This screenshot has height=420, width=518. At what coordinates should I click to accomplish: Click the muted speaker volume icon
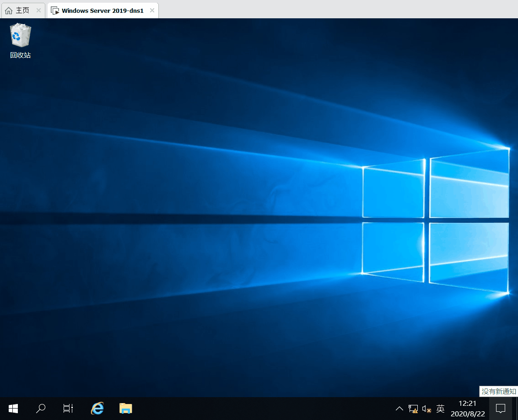tap(426, 409)
